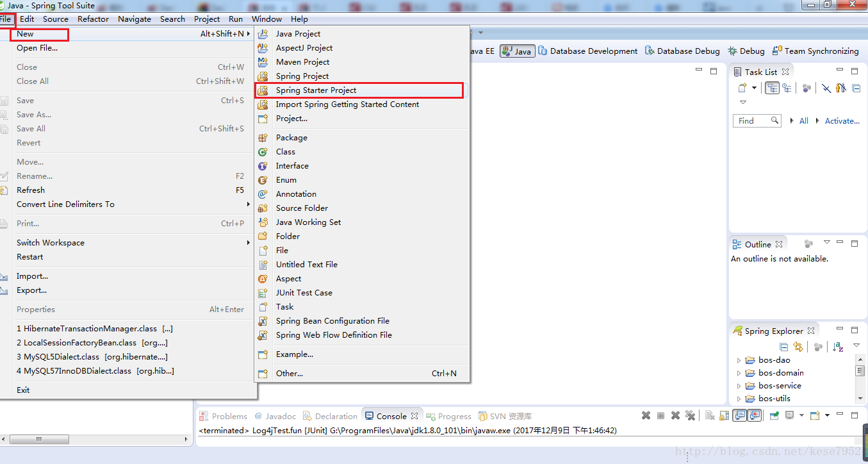Select Interface from New submenu
Image resolution: width=868 pixels, height=464 pixels.
[x=362, y=166]
